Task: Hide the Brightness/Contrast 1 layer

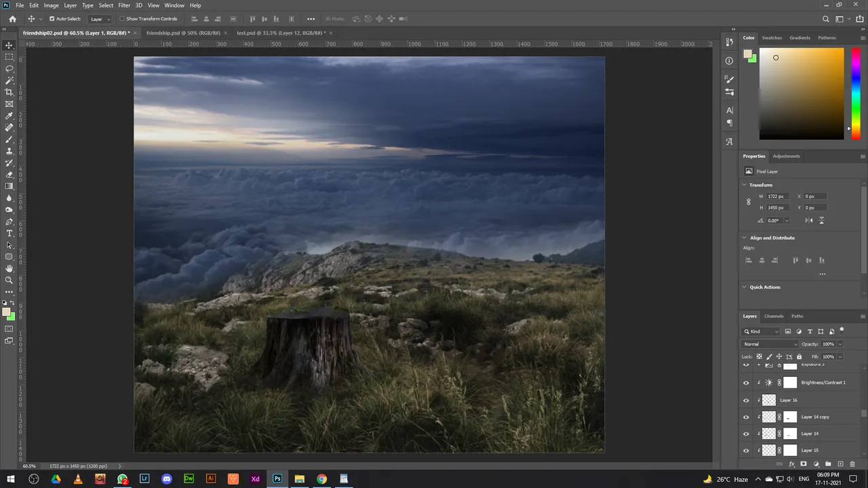Action: point(747,383)
